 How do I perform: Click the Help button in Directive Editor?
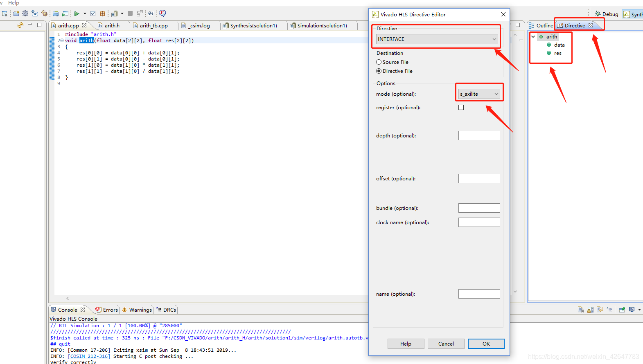(406, 344)
